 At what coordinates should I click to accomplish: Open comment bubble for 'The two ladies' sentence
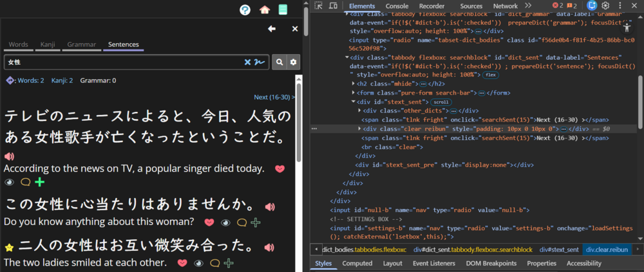214,263
